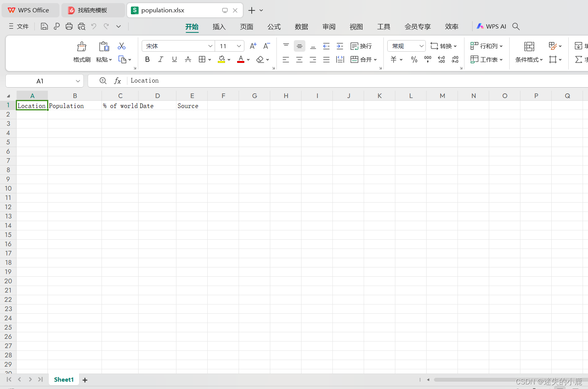Open the Name Box A1 dropdown arrow
Screen dimensions: 588x389
(78, 81)
